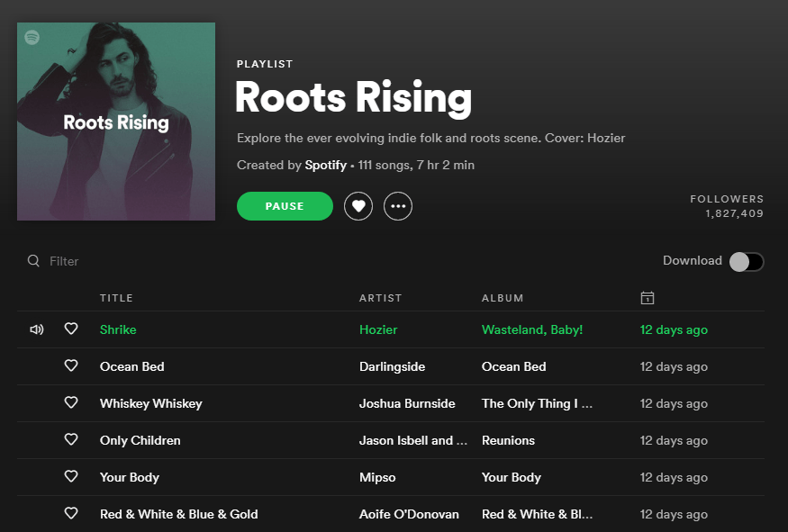Toggle the Download switch on
Image resolution: width=788 pixels, height=532 pixels.
pyautogui.click(x=745, y=260)
